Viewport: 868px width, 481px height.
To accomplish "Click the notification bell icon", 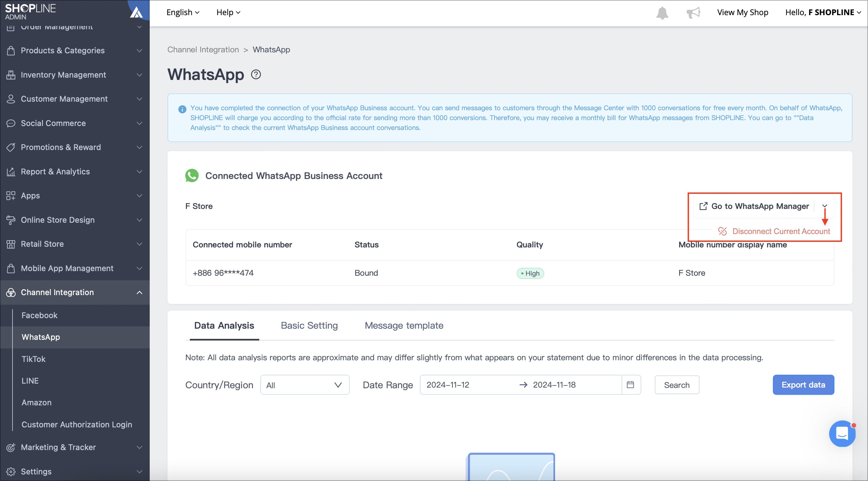I will (662, 13).
